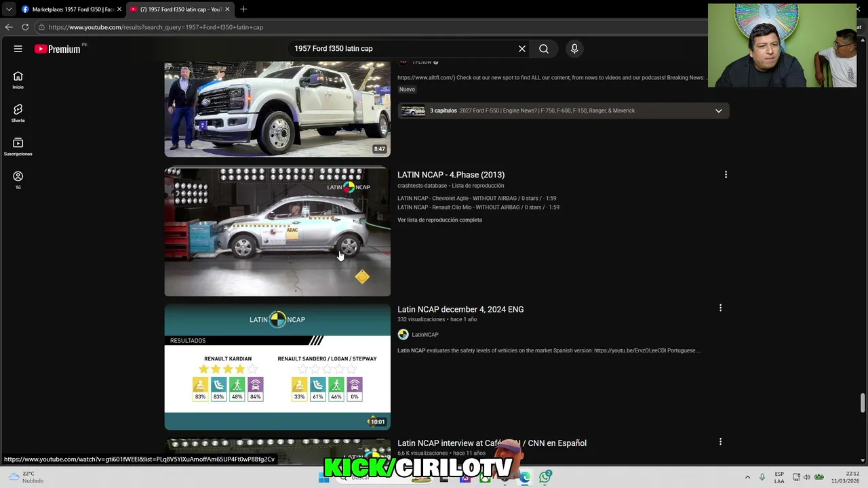Open volume control in system tray
This screenshot has width=868, height=488.
coord(806,477)
